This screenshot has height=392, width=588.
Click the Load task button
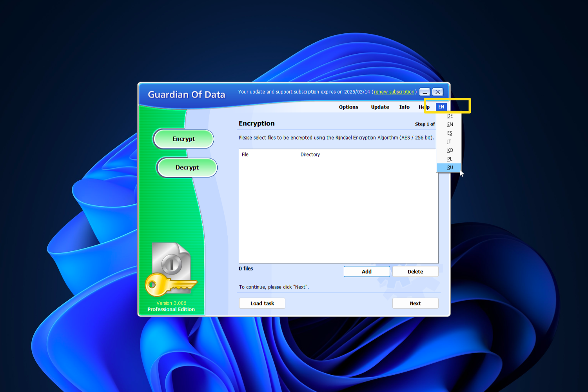coord(262,303)
